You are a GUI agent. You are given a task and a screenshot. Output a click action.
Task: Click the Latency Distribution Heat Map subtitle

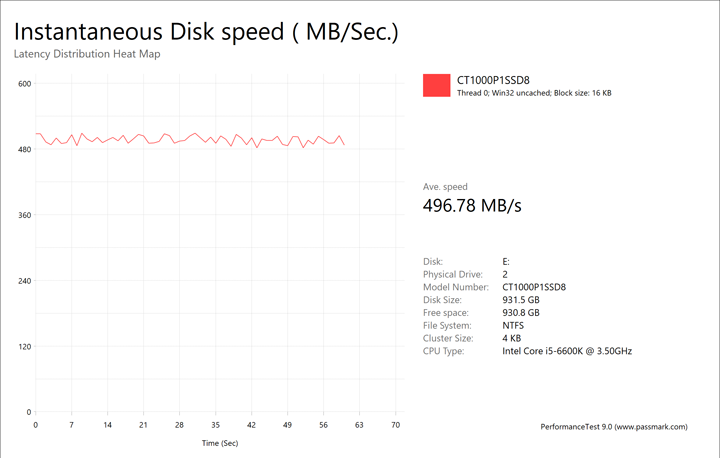(87, 54)
